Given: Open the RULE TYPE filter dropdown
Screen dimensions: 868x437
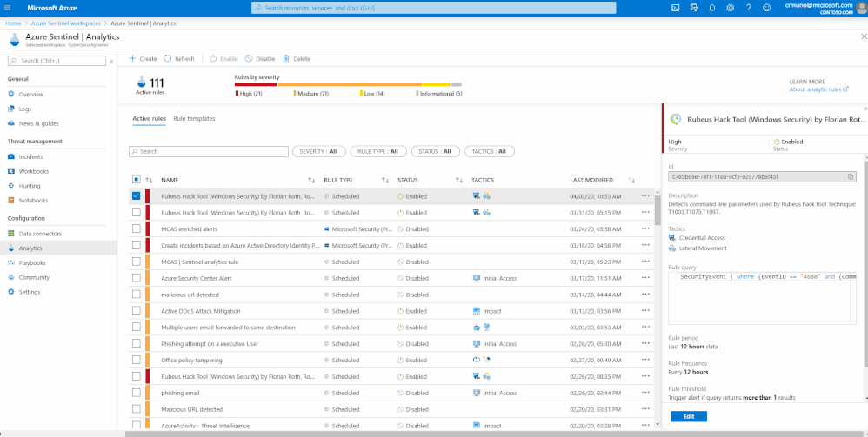Looking at the screenshot, I should tap(378, 151).
